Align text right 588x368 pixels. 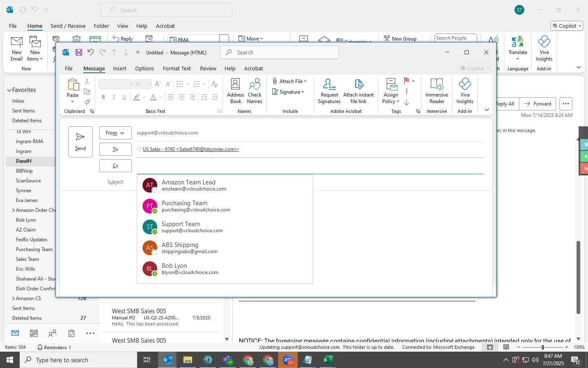tap(192, 97)
